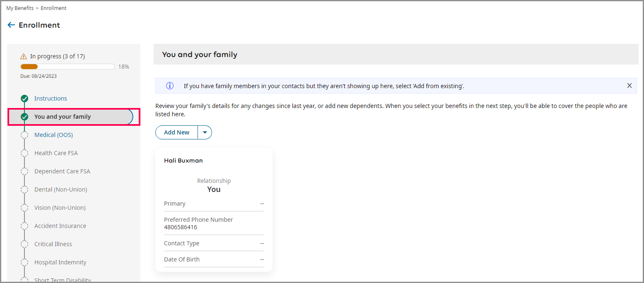Image resolution: width=644 pixels, height=283 pixels.
Task: Click the warning icon beside In progress
Action: coord(24,56)
